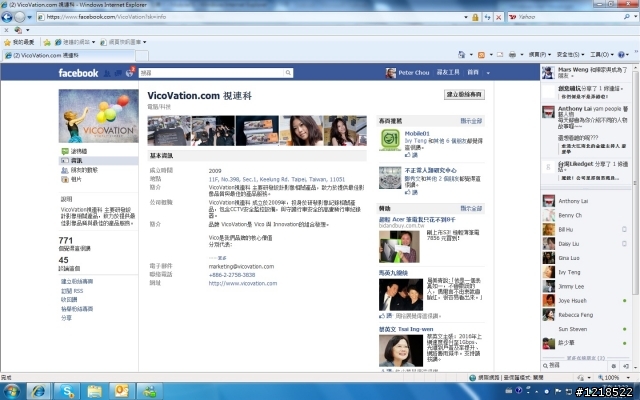Viewport: 640px width, 400px height.
Task: Open the 網頁快訊圖庫 favorites bar dropdown
Action: (x=123, y=42)
